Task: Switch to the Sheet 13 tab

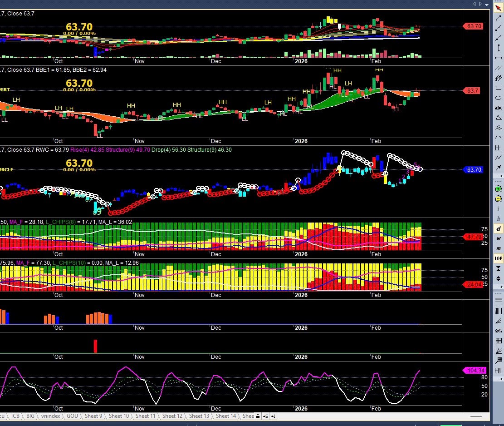Action: click(x=199, y=416)
